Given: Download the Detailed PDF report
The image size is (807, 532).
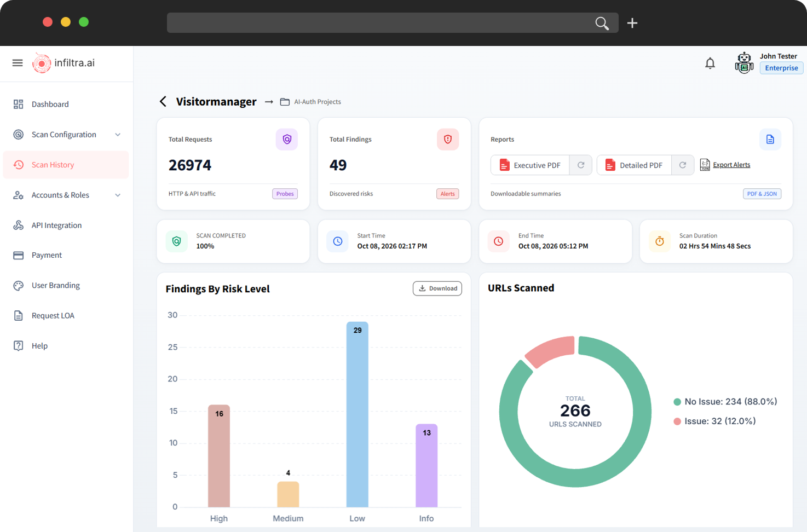Looking at the screenshot, I should [x=635, y=165].
